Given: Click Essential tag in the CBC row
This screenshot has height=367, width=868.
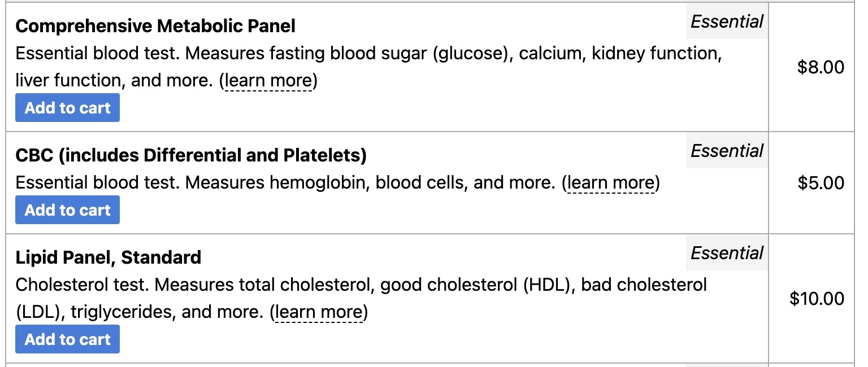Looking at the screenshot, I should (x=727, y=151).
